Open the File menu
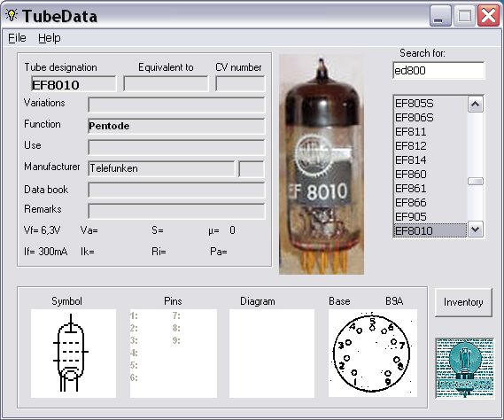504x420 pixels. coord(17,38)
